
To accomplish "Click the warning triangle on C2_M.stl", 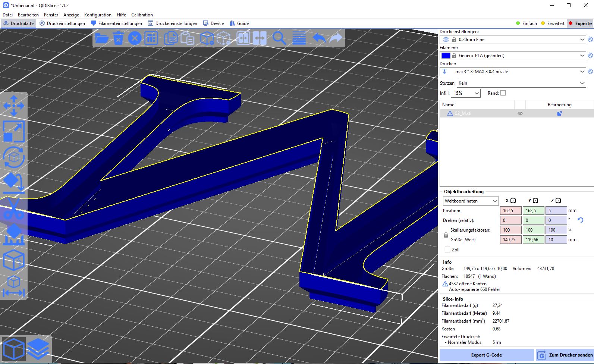I will click(x=450, y=113).
